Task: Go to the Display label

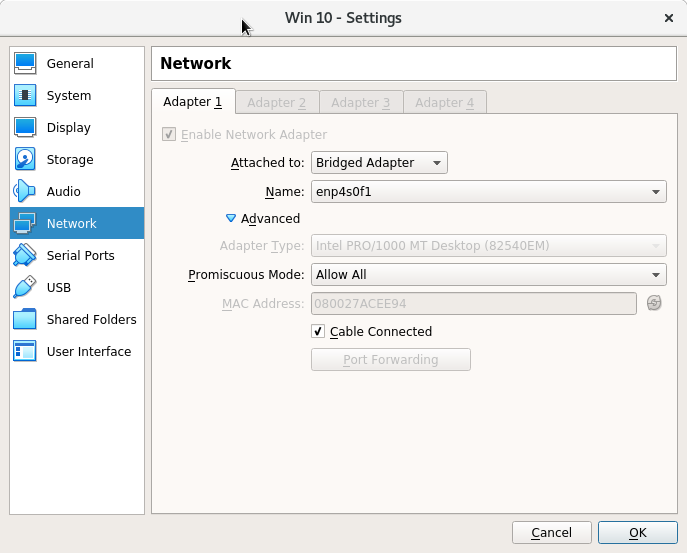Action: point(69,128)
